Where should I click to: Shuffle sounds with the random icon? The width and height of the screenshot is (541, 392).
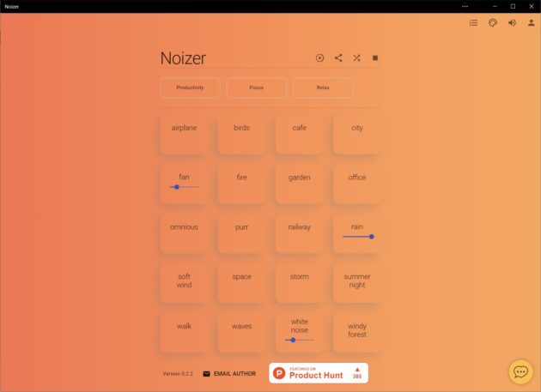click(356, 58)
